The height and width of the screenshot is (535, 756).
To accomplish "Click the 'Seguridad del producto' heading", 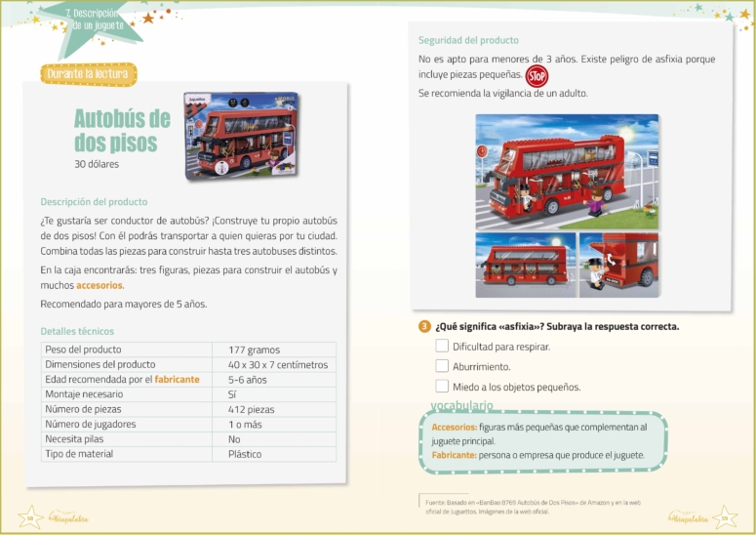I will click(468, 40).
